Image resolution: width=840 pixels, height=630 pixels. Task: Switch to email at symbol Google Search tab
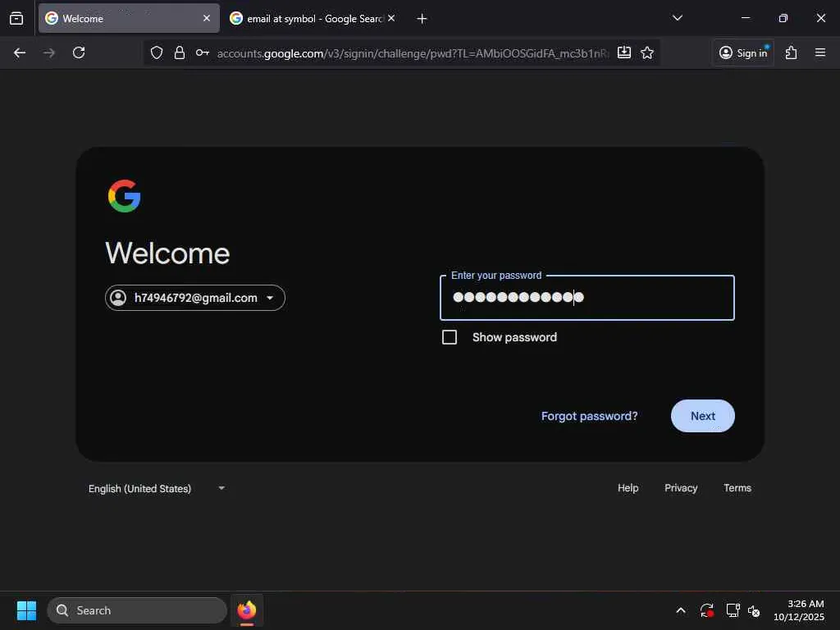point(313,18)
